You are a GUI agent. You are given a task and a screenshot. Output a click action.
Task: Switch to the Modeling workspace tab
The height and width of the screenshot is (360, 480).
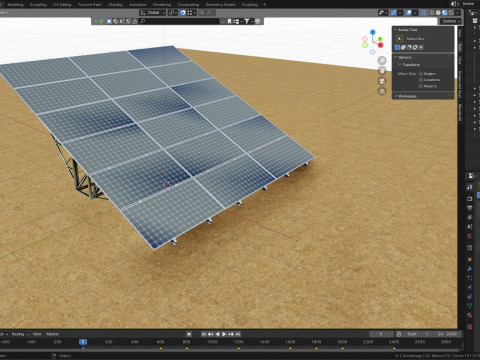[x=15, y=5]
